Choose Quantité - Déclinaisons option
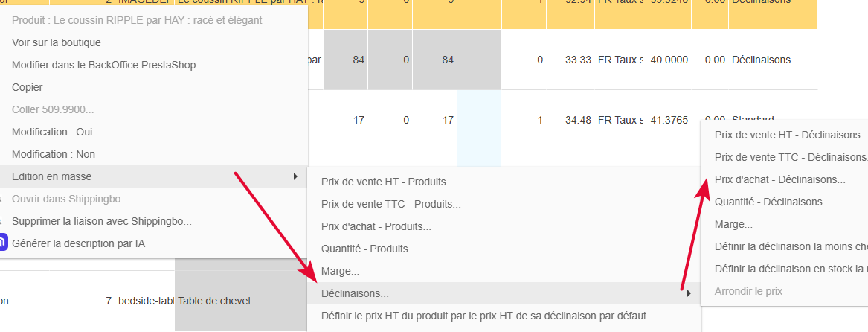 coord(772,202)
